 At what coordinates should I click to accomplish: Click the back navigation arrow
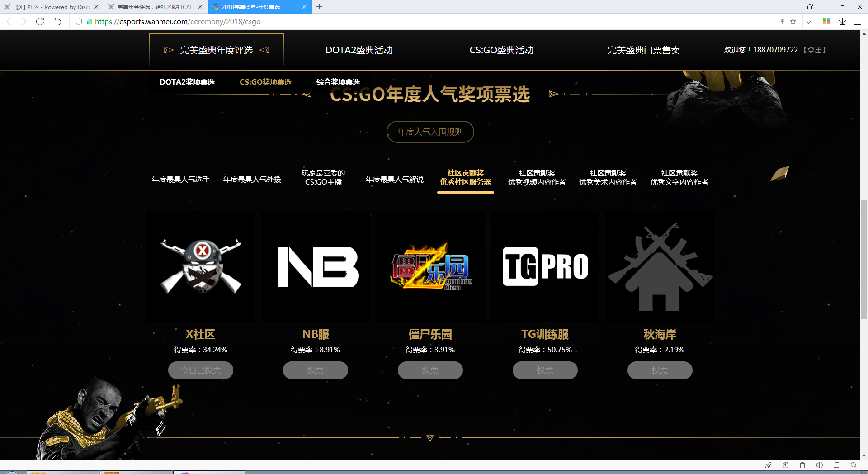(x=9, y=21)
